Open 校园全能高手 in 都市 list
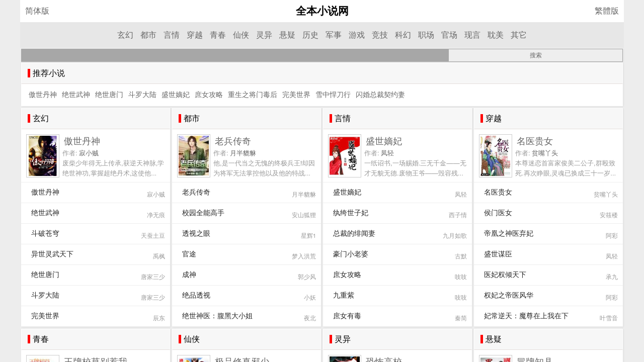 click(203, 213)
